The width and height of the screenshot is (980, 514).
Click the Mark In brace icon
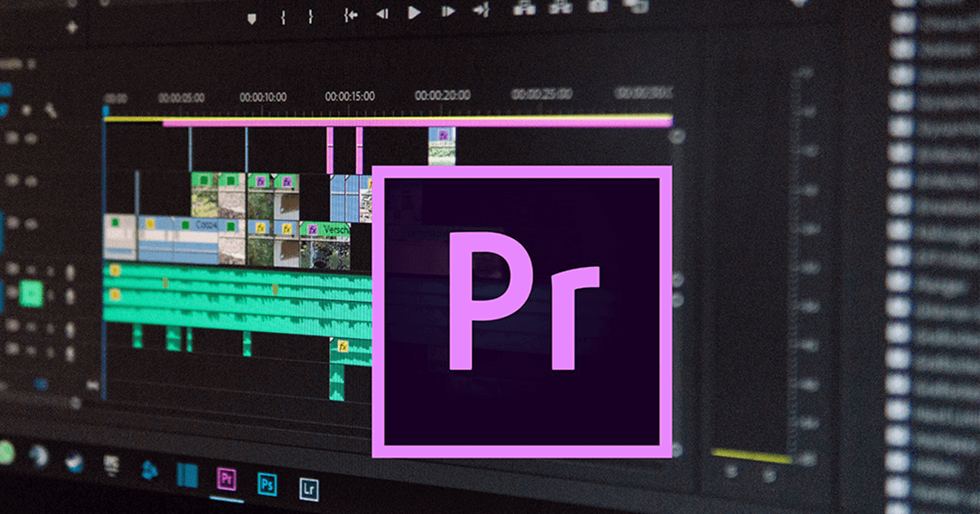[x=283, y=14]
